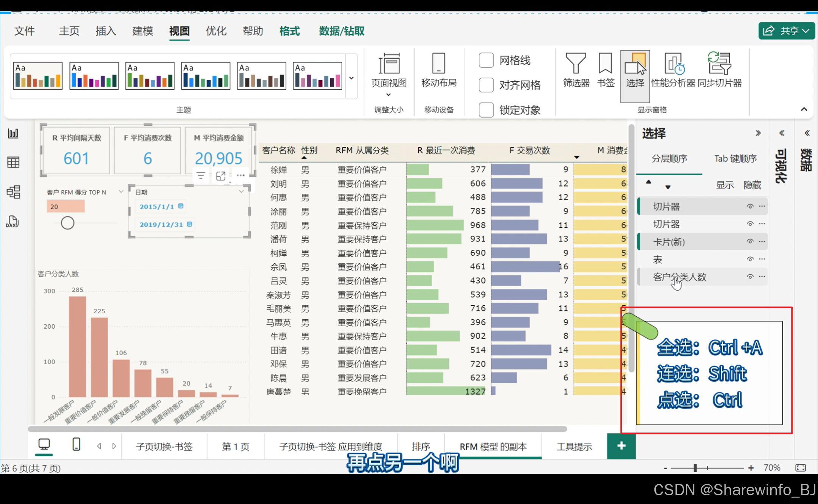Open the 建模 ribbon tab
The height and width of the screenshot is (504, 818).
pyautogui.click(x=142, y=31)
